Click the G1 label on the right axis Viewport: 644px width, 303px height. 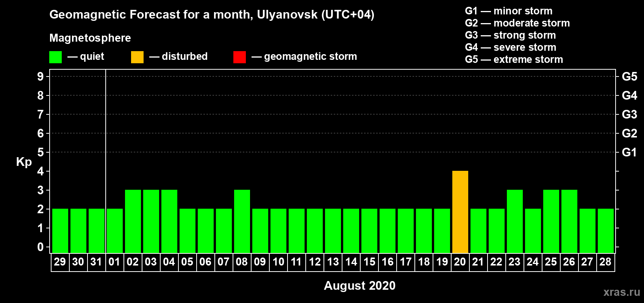629,152
